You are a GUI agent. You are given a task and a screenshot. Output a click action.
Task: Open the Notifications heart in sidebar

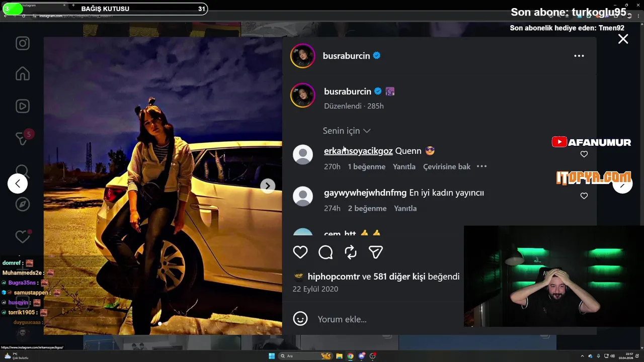pyautogui.click(x=23, y=236)
